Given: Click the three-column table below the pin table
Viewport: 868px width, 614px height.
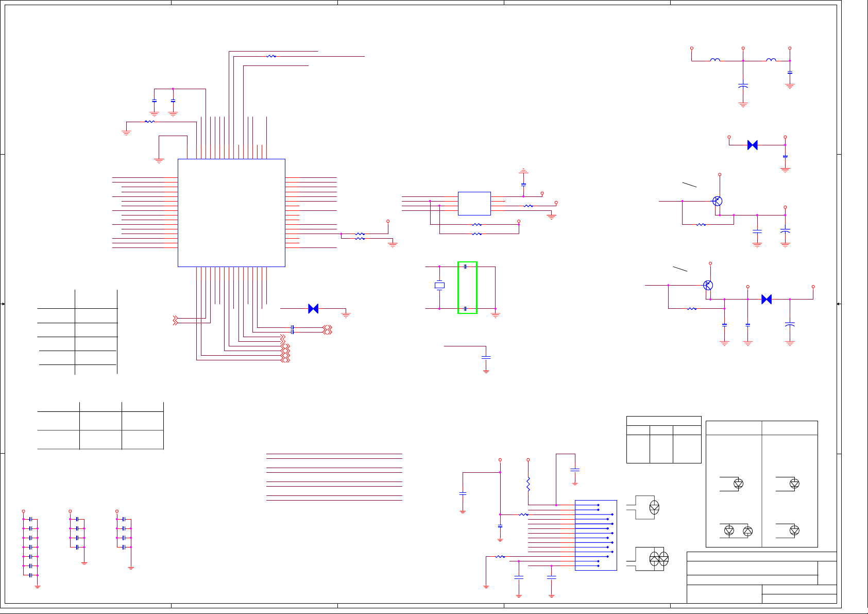Looking at the screenshot, I should coord(100,426).
